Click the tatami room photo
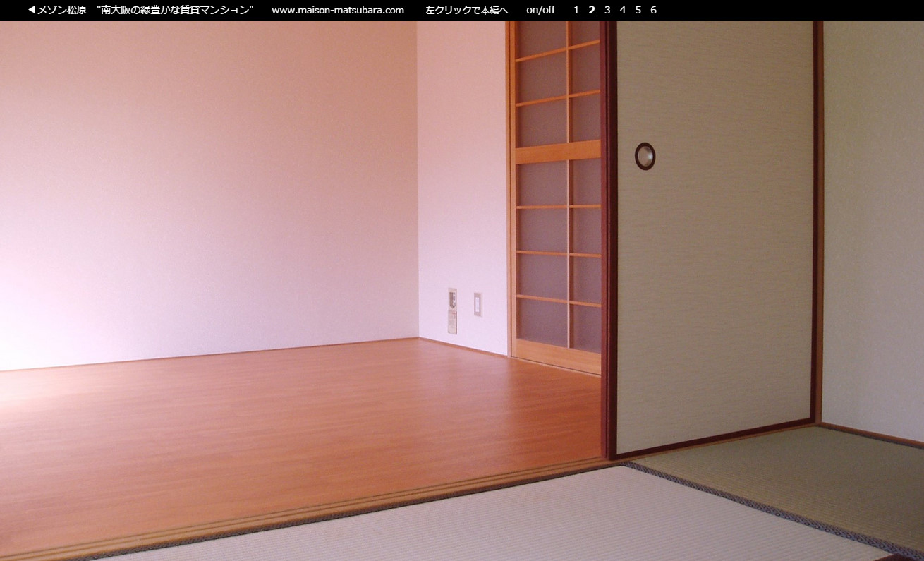Viewport: 924px width, 561px height. (x=462, y=291)
